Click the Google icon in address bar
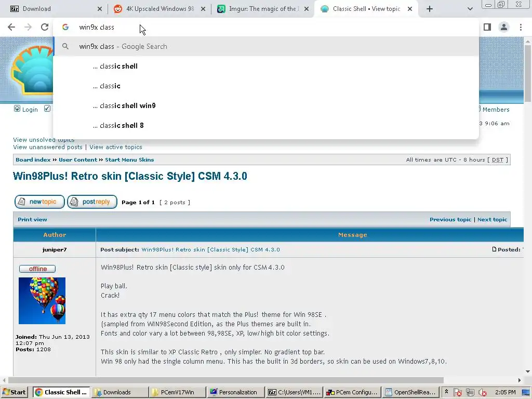The image size is (532, 399). 65,27
